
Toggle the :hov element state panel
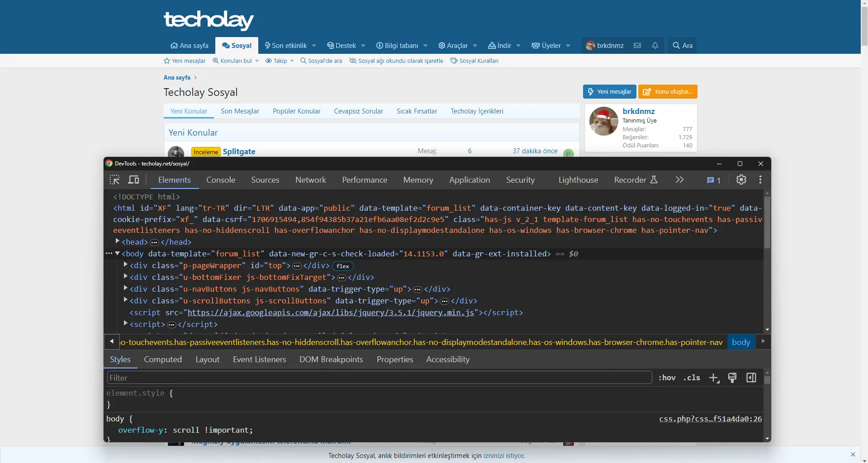(x=667, y=378)
